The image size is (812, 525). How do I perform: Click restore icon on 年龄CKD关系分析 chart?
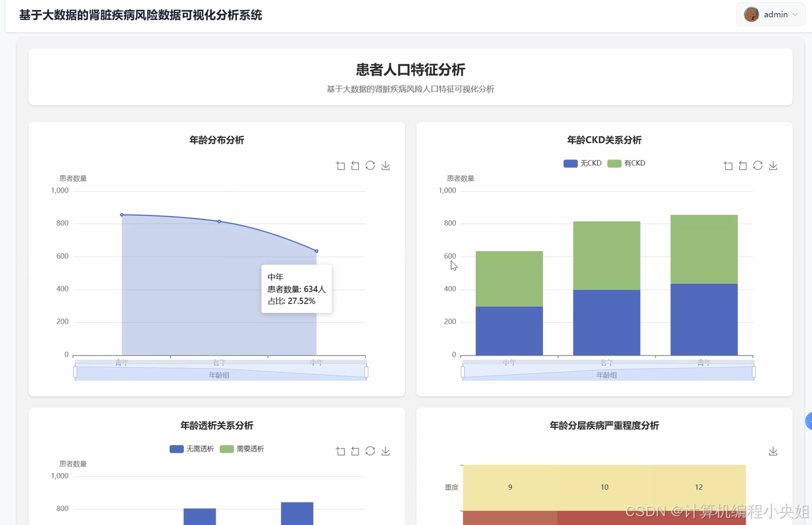click(x=758, y=165)
